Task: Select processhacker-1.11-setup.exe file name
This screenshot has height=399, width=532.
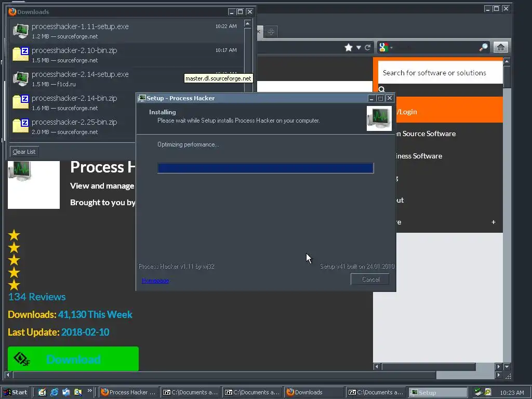Action: pyautogui.click(x=80, y=26)
